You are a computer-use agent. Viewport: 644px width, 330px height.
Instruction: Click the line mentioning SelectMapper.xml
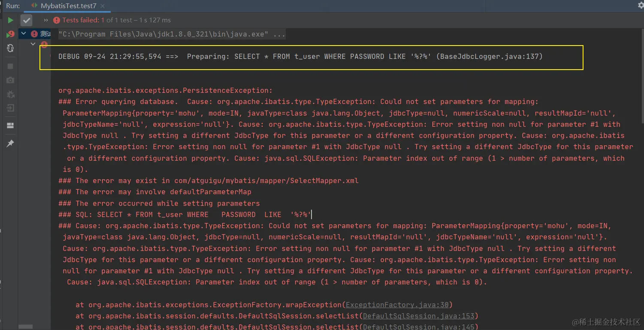(209, 181)
